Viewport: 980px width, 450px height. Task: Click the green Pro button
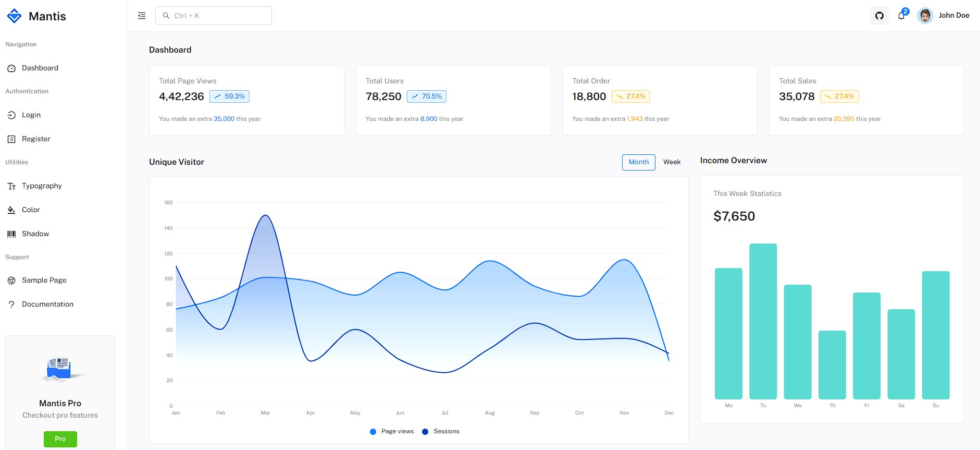point(60,439)
